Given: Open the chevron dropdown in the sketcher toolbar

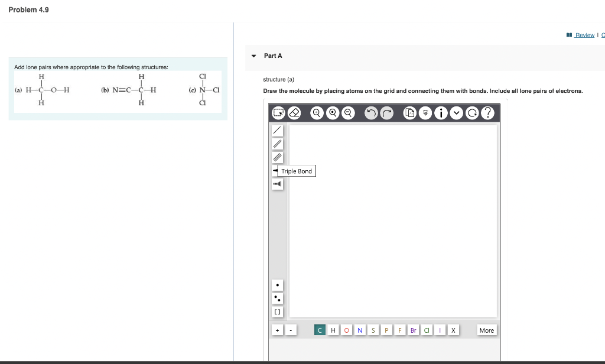Looking at the screenshot, I should click(456, 112).
